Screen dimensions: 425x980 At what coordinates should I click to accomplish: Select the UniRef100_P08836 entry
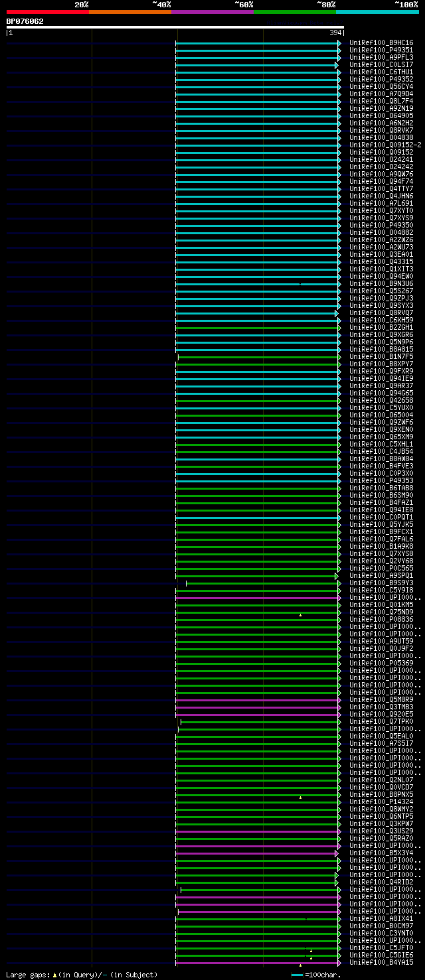381,619
